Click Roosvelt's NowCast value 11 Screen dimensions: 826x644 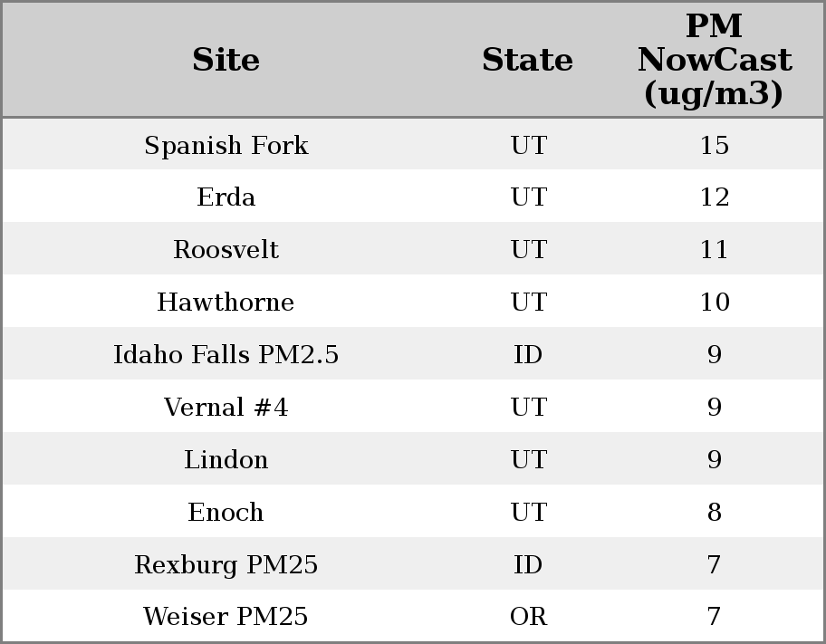[714, 250]
